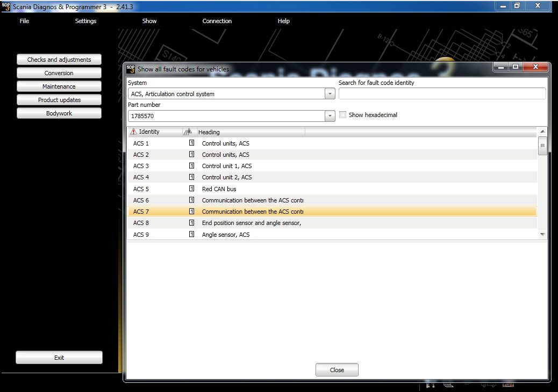Select the Red CAN bus row
This screenshot has height=392, width=558.
332,188
